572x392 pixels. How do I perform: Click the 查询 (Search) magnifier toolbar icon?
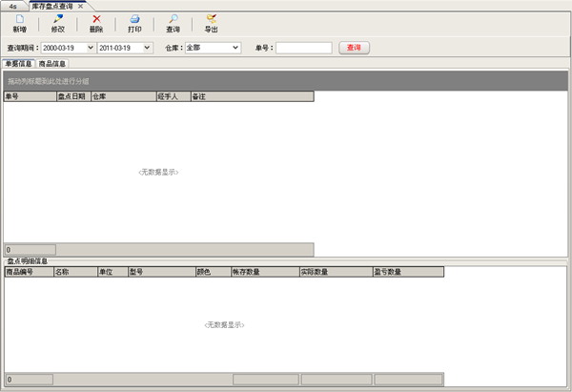click(173, 19)
